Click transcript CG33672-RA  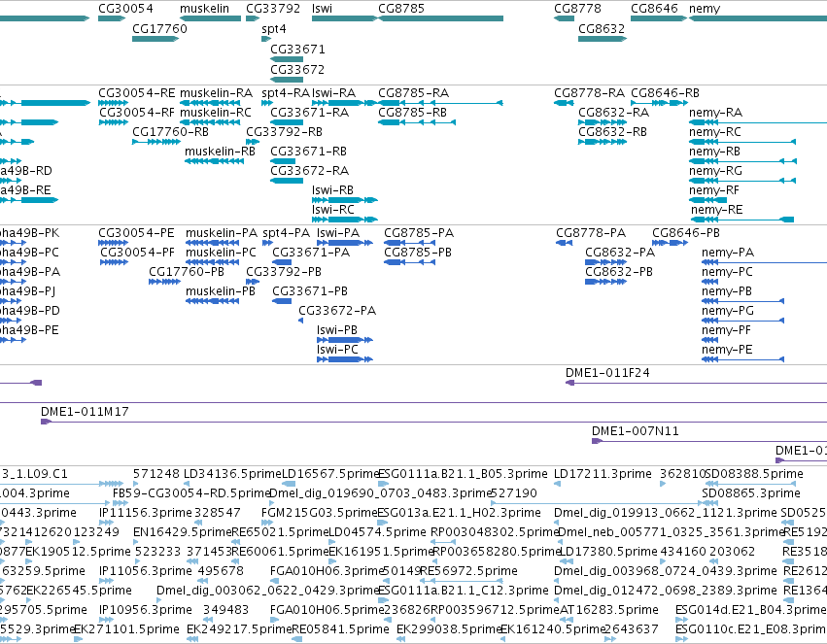tap(310, 171)
